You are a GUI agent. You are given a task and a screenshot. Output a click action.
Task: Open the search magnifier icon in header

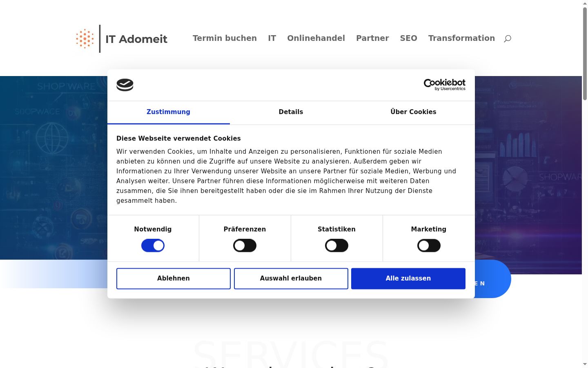[508, 38]
